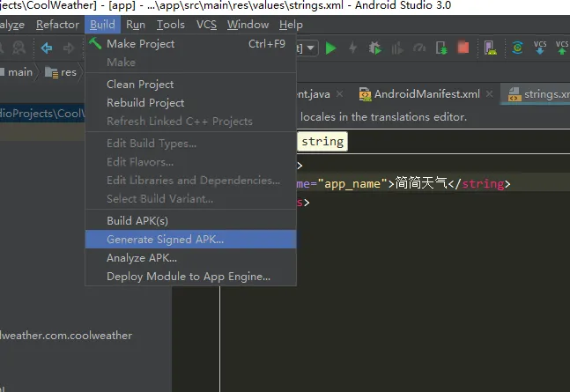Click Apply Changes lightning icon

point(352,48)
